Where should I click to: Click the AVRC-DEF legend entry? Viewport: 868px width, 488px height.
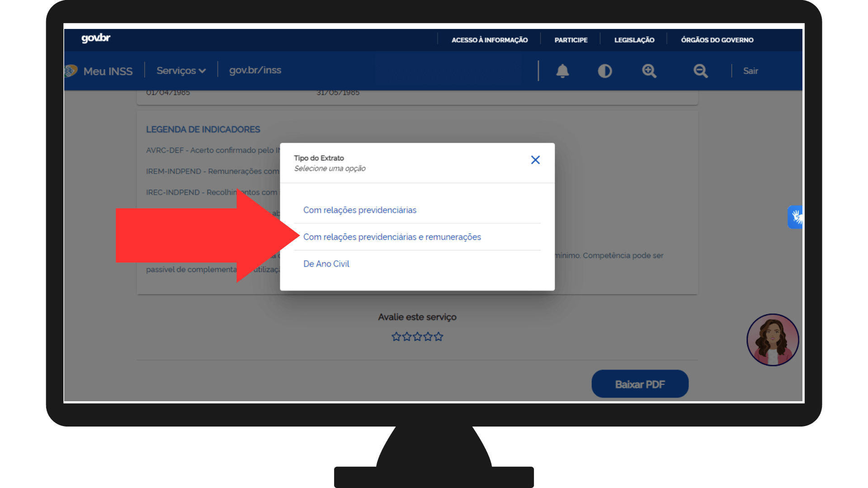[x=213, y=150]
